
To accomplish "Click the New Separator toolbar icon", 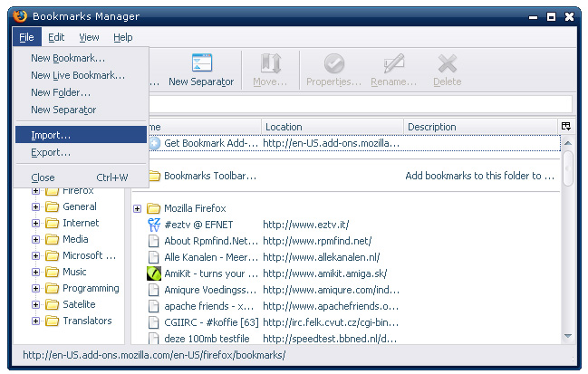I will tap(202, 62).
